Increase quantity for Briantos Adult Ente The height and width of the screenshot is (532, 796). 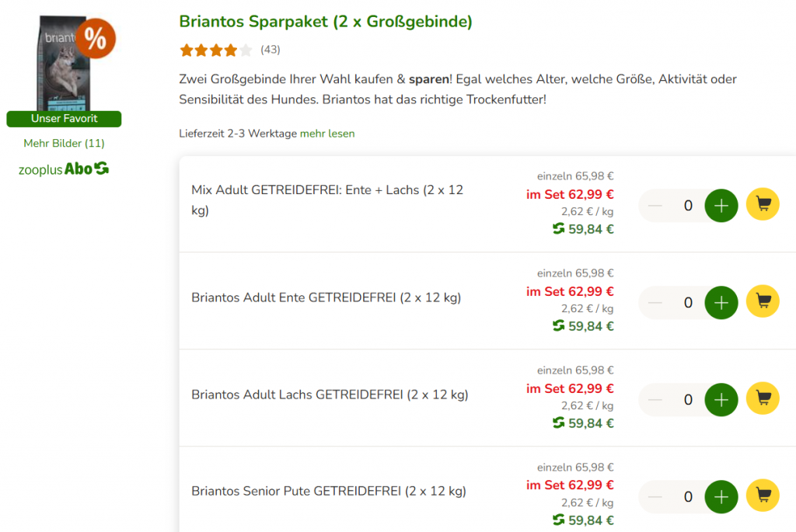point(721,303)
